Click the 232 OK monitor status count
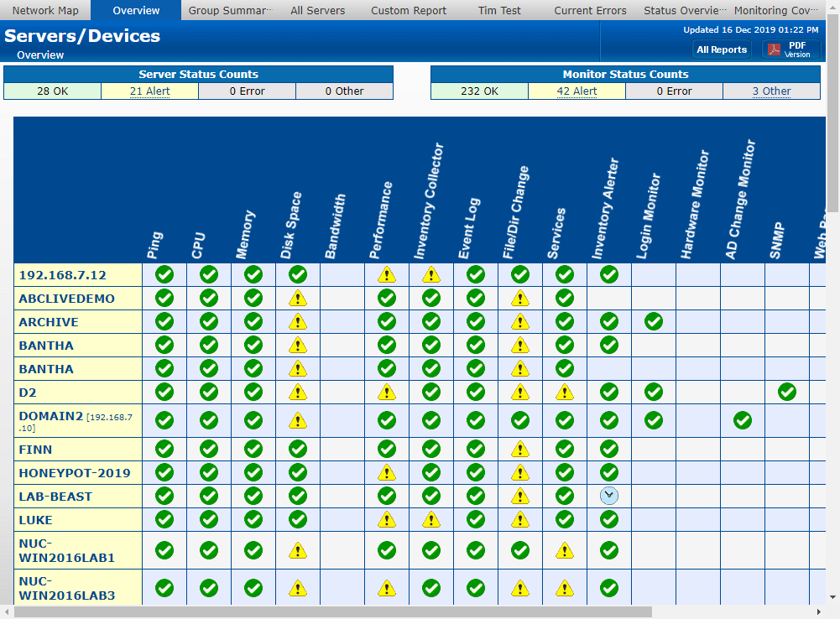 coord(479,91)
